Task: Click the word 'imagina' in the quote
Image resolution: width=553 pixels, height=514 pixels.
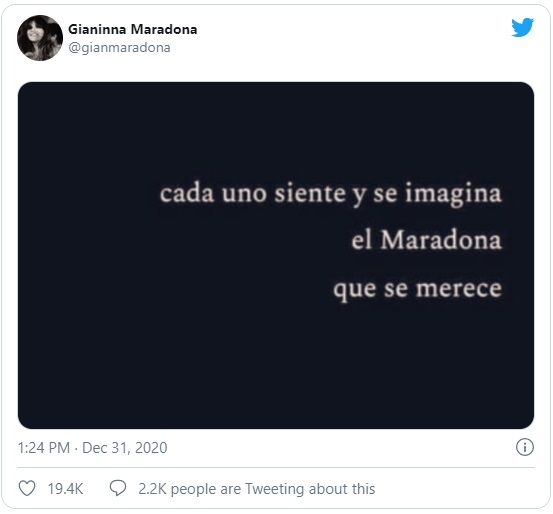Action: (453, 194)
